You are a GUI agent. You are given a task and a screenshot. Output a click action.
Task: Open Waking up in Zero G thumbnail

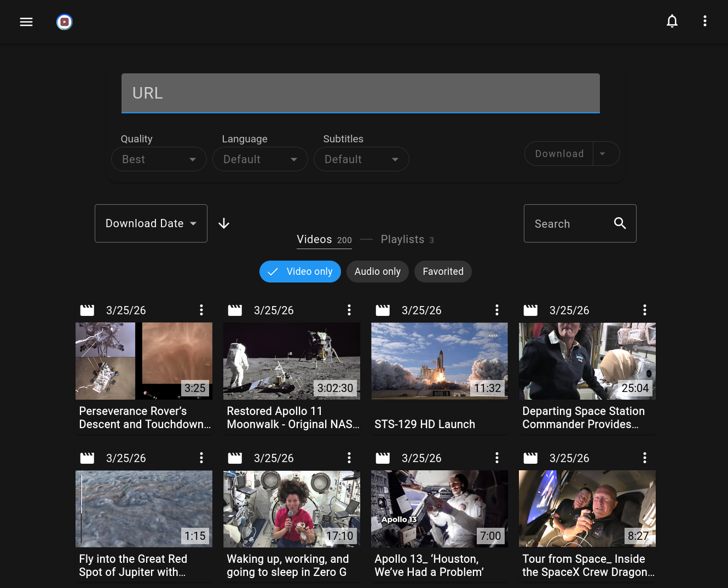tap(292, 509)
